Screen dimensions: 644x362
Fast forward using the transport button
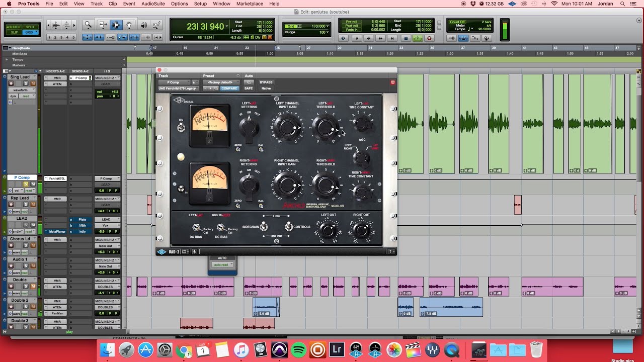tap(381, 38)
